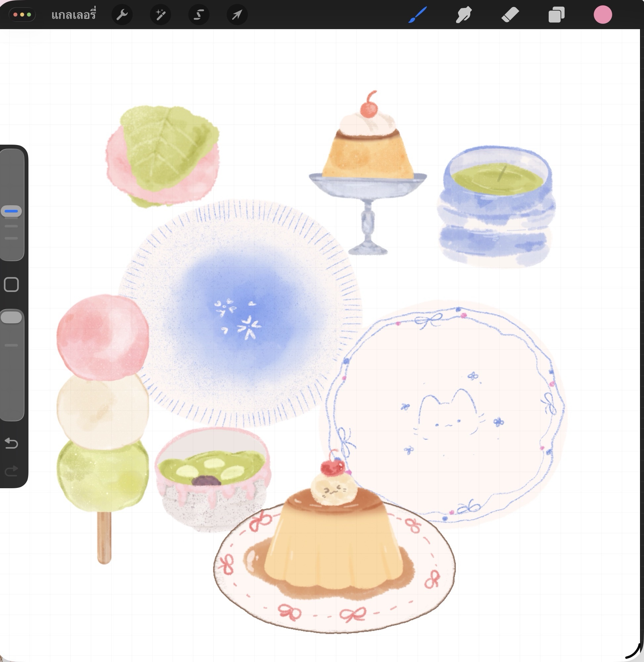Select the Paint brush tool
This screenshot has width=644, height=662.
point(418,15)
